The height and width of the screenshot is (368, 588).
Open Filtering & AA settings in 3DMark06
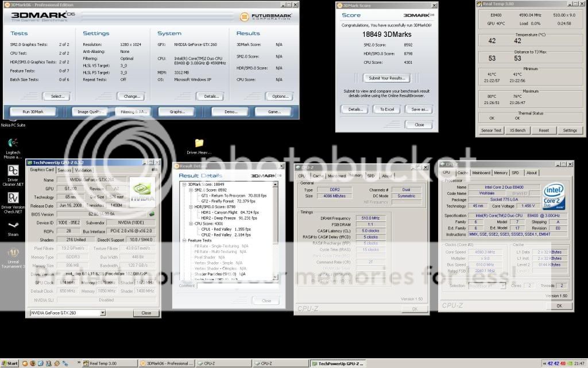134,112
